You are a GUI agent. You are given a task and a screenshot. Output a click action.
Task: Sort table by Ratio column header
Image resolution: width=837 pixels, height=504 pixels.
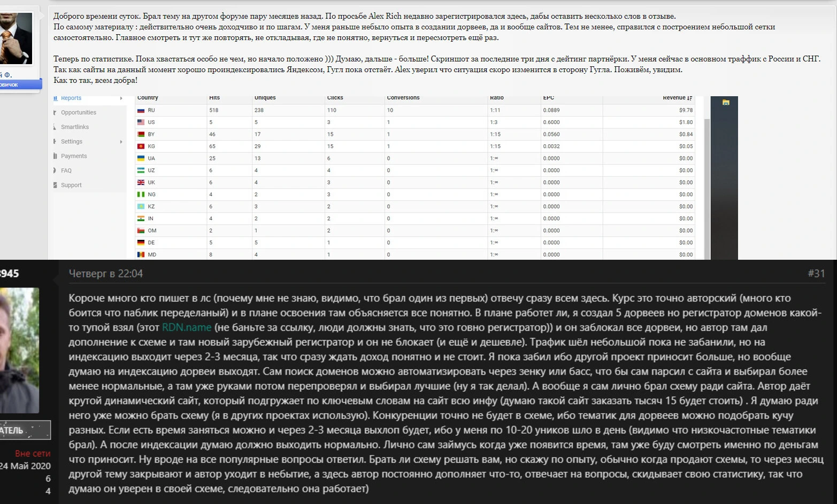click(497, 98)
